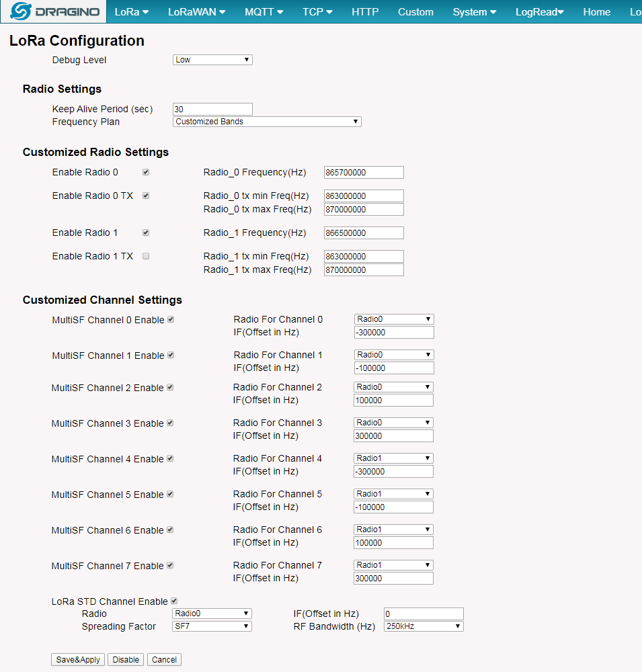Open Radio For Channel 5 dropdown
Viewport: 642px width, 672px height.
click(x=393, y=494)
